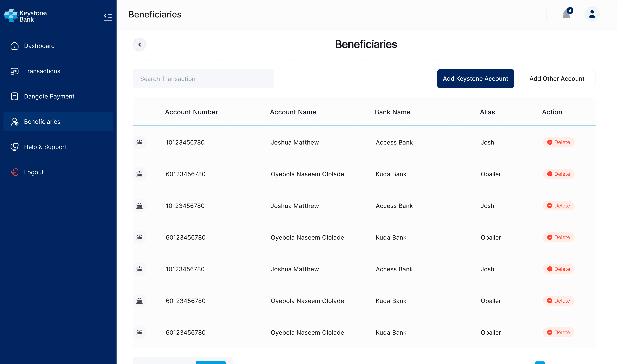Click alias Josh in the fifth row

tap(487, 269)
